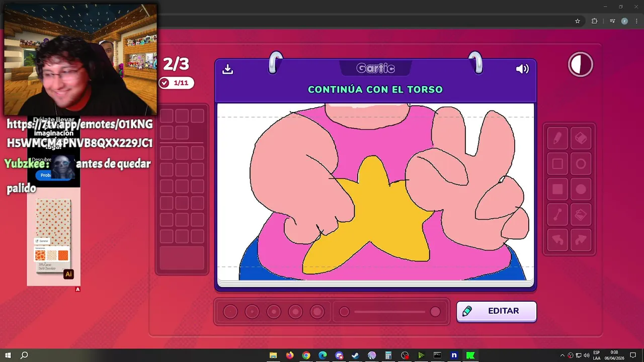Open Microsoft Edge from the taskbar
The height and width of the screenshot is (362, 644).
(323, 355)
